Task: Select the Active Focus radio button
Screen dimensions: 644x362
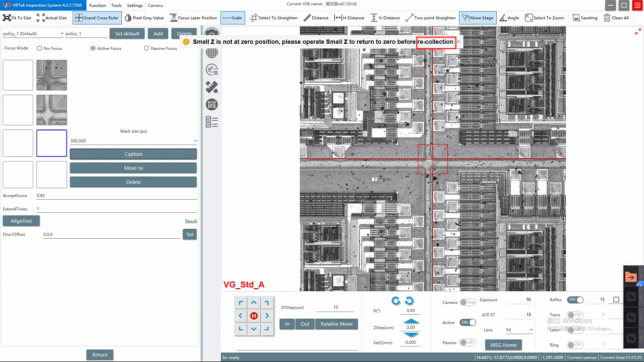Action: click(x=93, y=48)
